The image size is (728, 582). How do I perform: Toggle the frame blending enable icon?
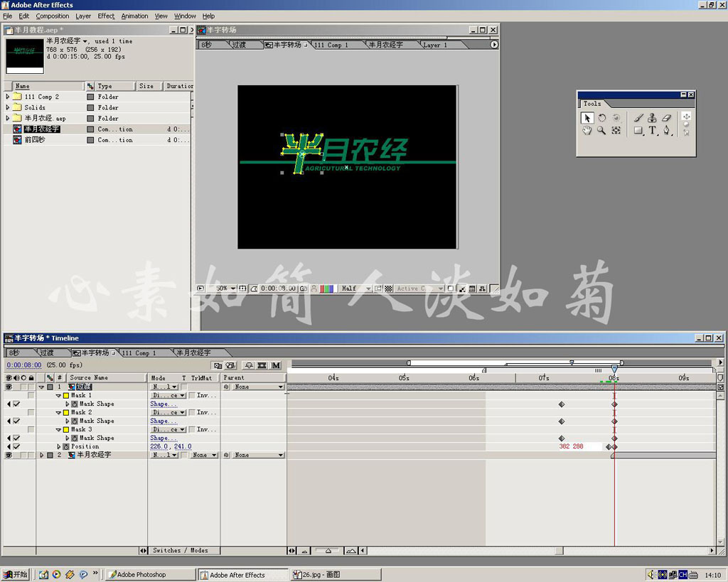click(x=262, y=365)
